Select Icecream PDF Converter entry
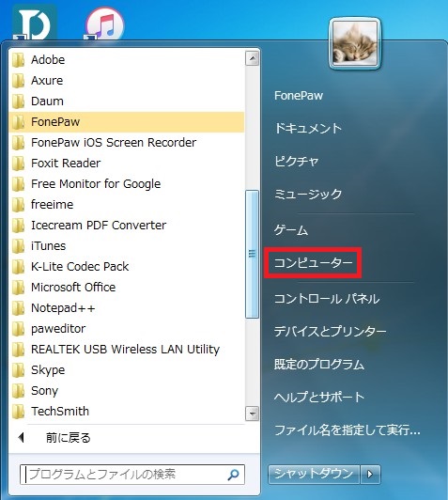 pyautogui.click(x=99, y=226)
